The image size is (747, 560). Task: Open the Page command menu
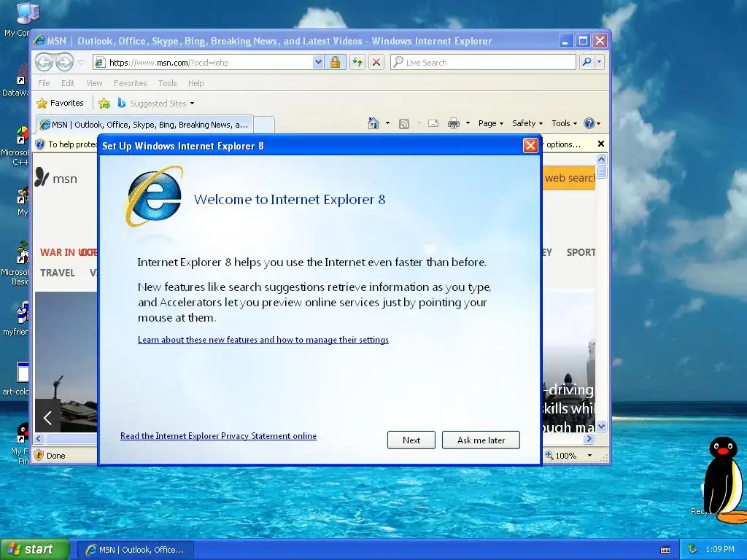[x=491, y=123]
